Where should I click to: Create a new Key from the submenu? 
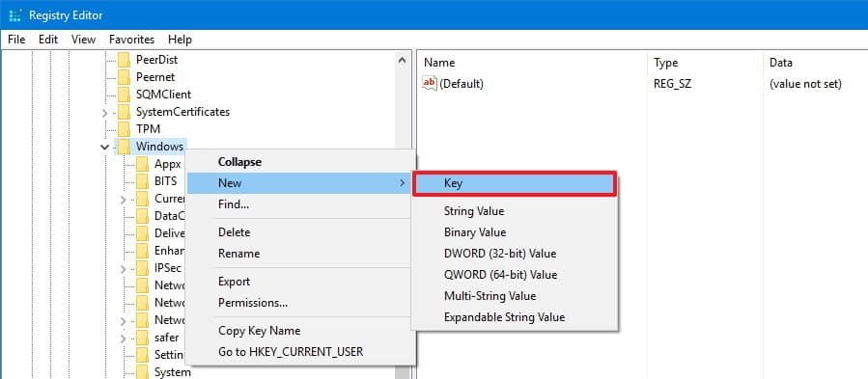515,183
